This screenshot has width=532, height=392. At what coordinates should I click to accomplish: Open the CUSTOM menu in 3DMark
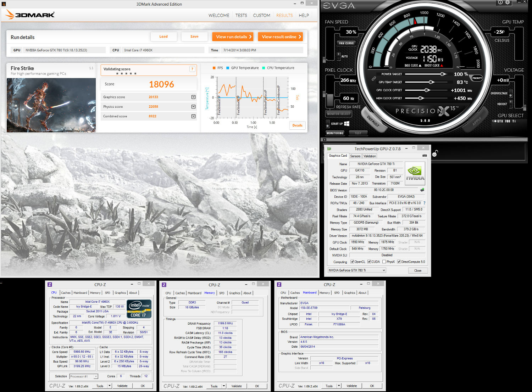tap(262, 16)
